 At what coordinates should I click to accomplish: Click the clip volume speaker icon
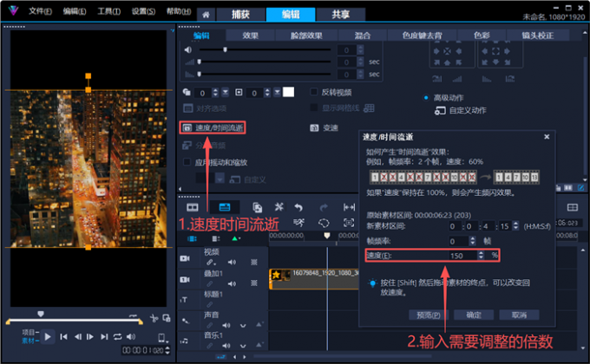[188, 49]
